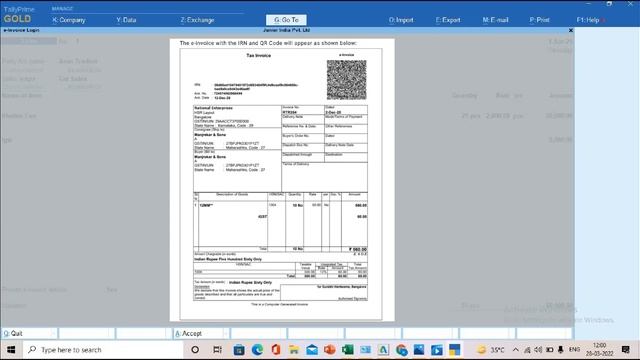Launch Microsoft Edge from the taskbar
The height and width of the screenshot is (360, 640).
click(258, 350)
